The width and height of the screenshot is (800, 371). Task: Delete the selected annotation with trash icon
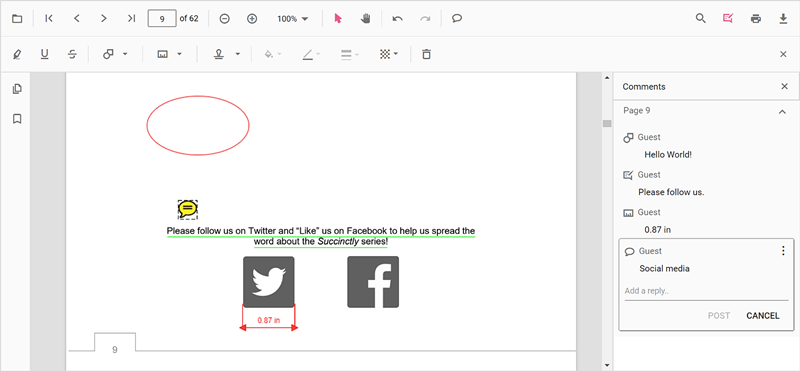(427, 54)
